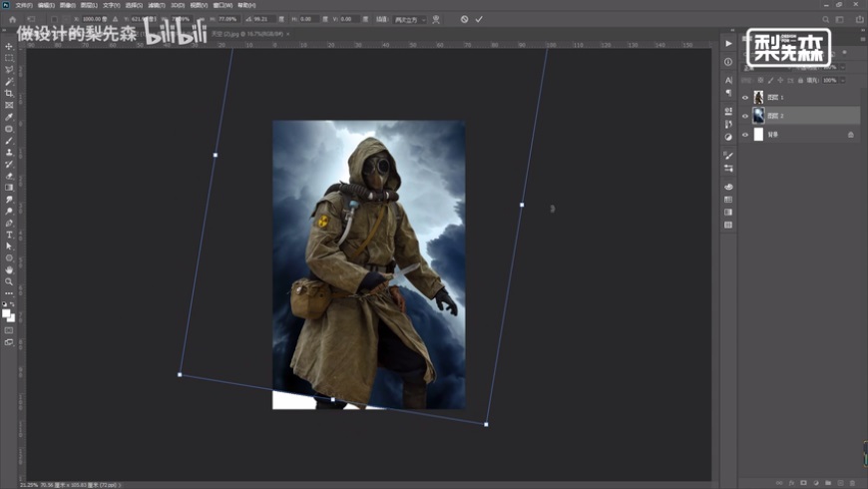Toggle the warp mode icon in options bar
The image size is (868, 489).
tap(436, 19)
